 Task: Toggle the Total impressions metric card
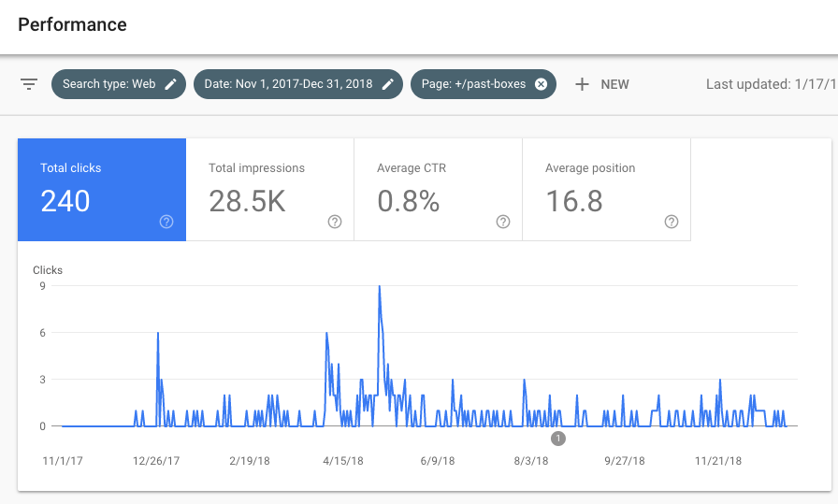pos(270,190)
